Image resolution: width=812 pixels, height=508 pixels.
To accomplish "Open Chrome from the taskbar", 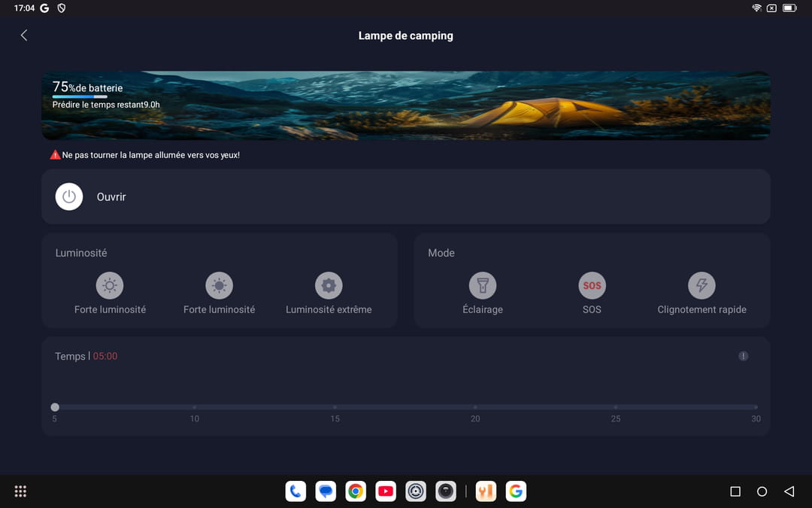I will 356,491.
